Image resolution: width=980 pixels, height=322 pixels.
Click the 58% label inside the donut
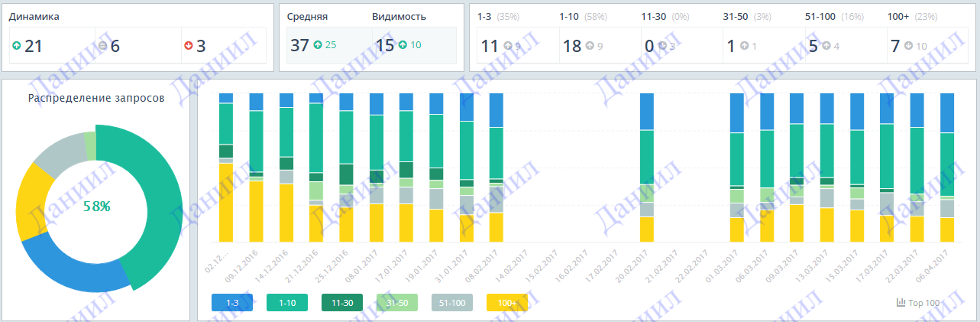coord(97,206)
